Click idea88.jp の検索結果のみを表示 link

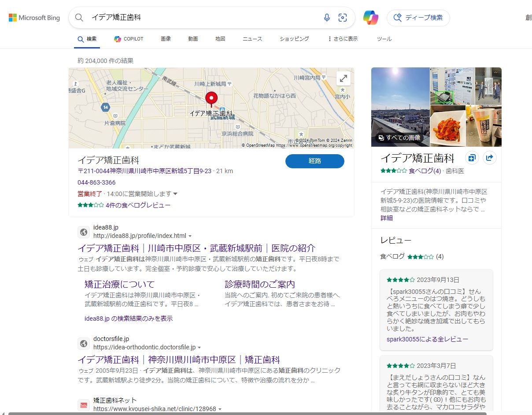(129, 318)
